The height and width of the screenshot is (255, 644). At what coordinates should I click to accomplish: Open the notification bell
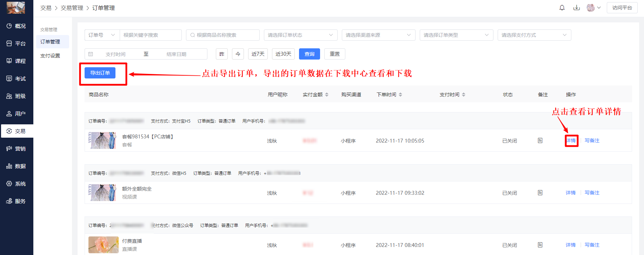pyautogui.click(x=562, y=8)
